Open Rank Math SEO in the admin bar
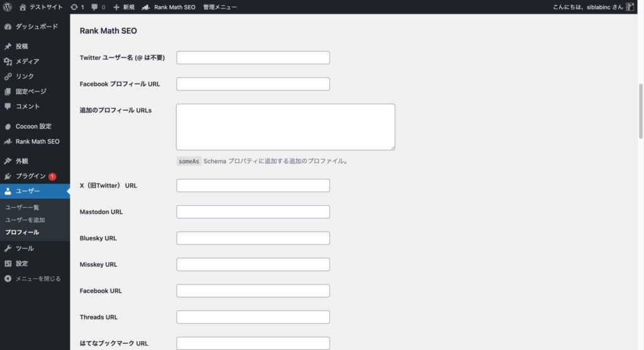The height and width of the screenshot is (350, 644). (175, 7)
